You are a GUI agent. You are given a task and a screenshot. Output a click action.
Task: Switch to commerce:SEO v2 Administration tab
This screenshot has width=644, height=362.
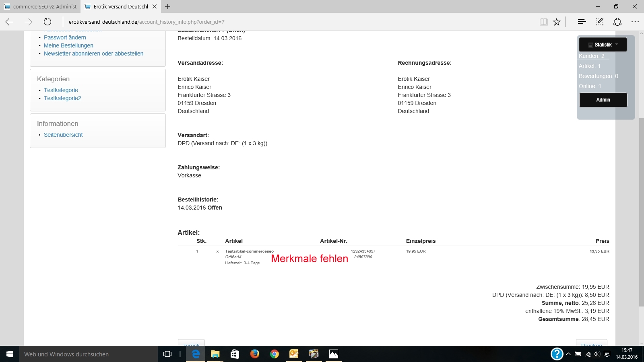[40, 6]
